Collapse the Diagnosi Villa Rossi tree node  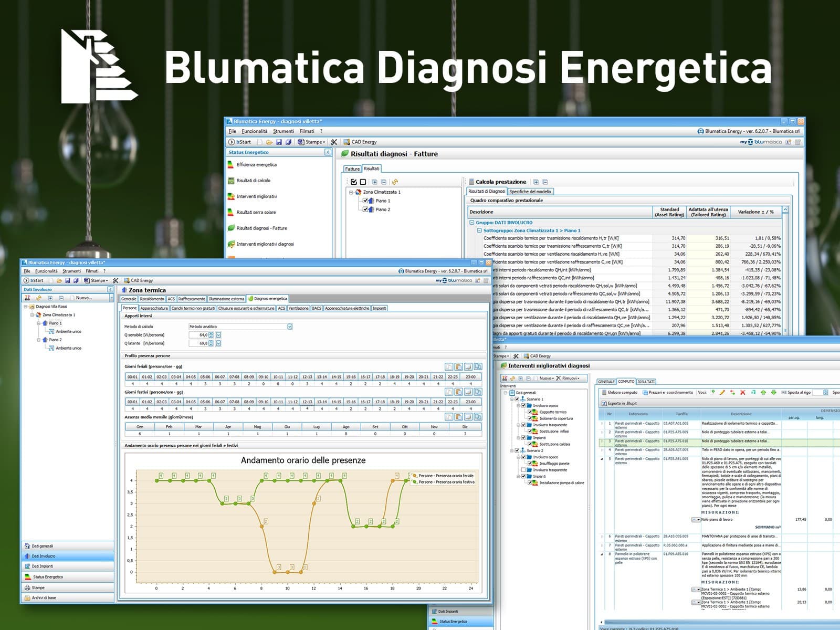click(x=26, y=307)
